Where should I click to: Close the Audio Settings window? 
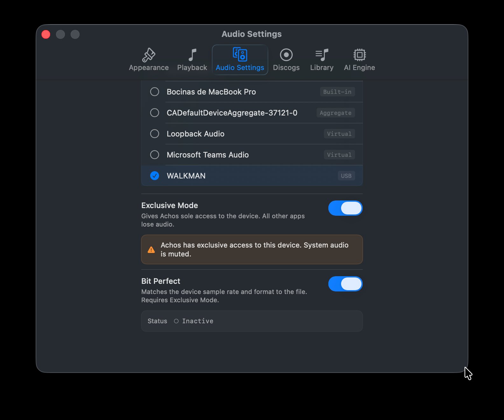point(46,34)
